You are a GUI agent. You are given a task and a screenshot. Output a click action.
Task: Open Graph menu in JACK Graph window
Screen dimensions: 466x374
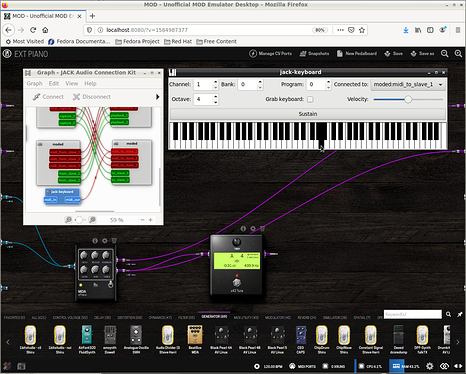(35, 83)
